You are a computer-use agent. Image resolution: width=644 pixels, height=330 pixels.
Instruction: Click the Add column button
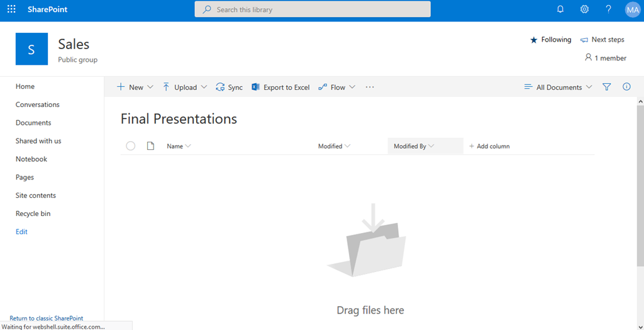pos(489,146)
